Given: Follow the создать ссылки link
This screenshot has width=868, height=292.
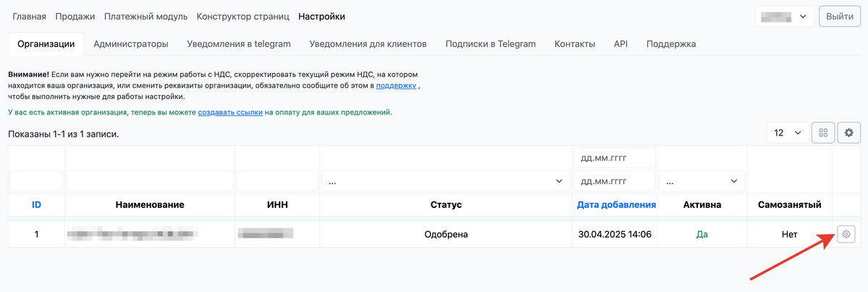Looking at the screenshot, I should (x=230, y=112).
